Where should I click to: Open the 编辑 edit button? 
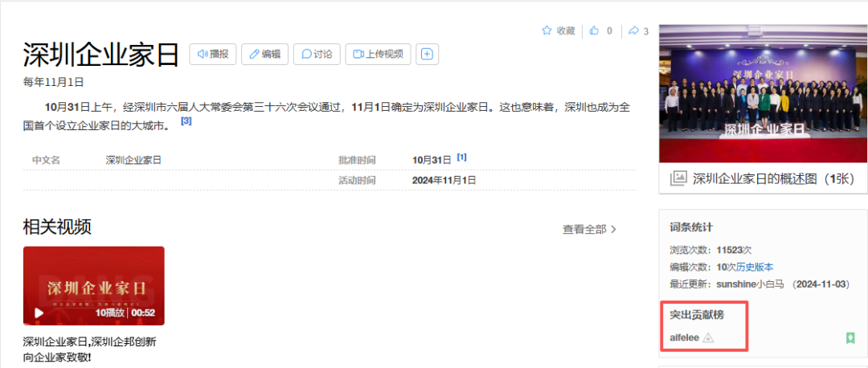tap(264, 54)
